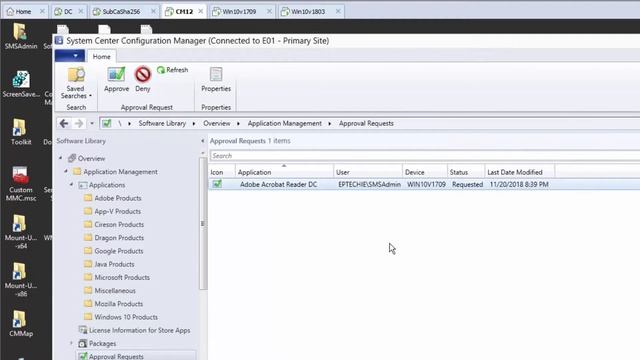The width and height of the screenshot is (640, 360).
Task: Click the 11/20/2018 8:39 PM date cell
Action: pyautogui.click(x=519, y=184)
